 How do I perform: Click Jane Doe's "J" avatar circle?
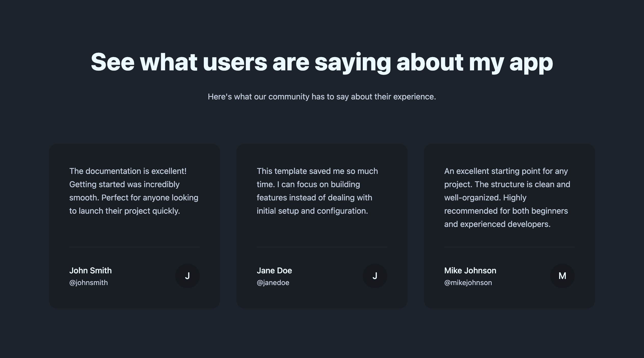[375, 276]
